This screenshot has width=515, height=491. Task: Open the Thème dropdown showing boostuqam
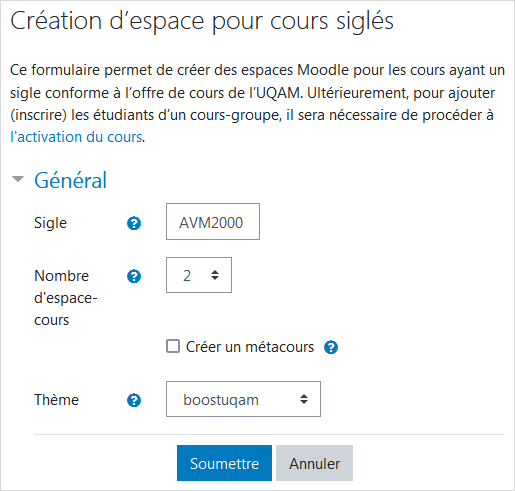243,399
